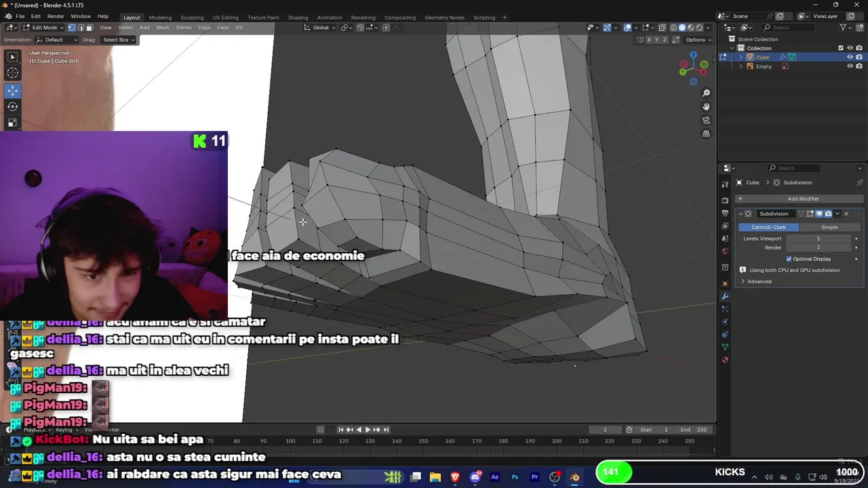
Task: Switch to material preview shading
Action: coord(691,28)
